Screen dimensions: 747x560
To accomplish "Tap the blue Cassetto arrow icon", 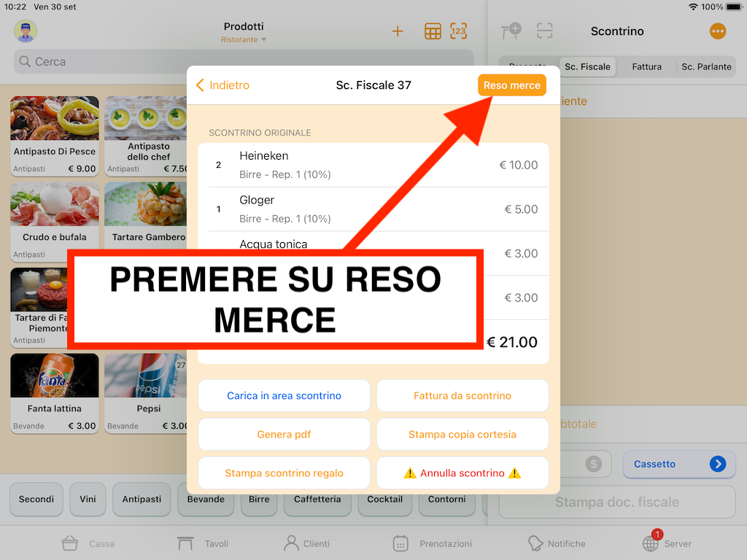I will coord(718,464).
